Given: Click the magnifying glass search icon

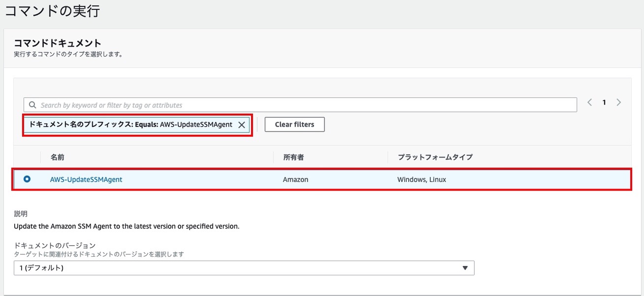Looking at the screenshot, I should coord(32,104).
